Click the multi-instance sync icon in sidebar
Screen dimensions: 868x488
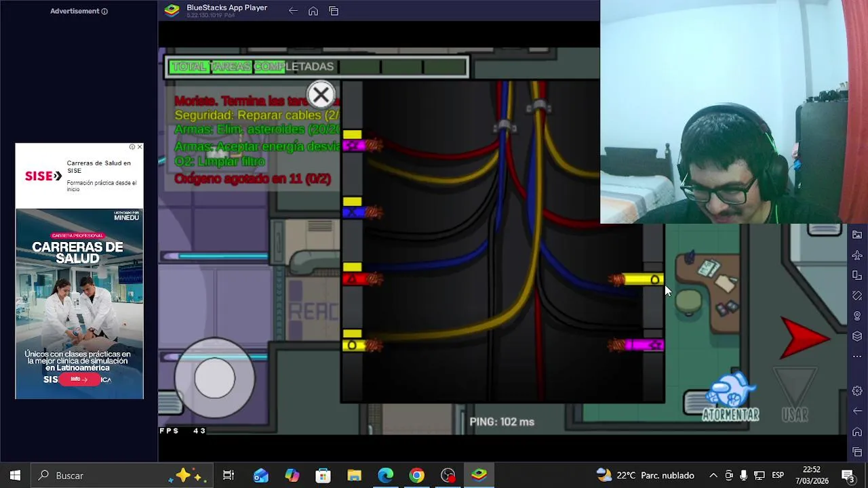tap(857, 275)
